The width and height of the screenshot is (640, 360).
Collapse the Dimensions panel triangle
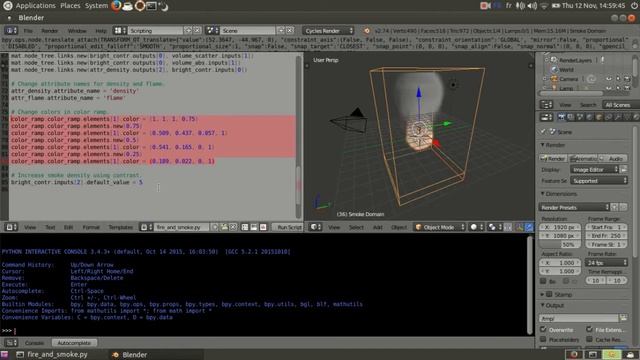tap(543, 193)
